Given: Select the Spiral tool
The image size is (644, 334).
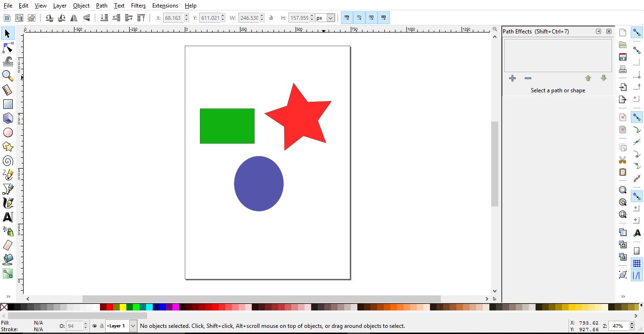Looking at the screenshot, I should click(x=8, y=161).
